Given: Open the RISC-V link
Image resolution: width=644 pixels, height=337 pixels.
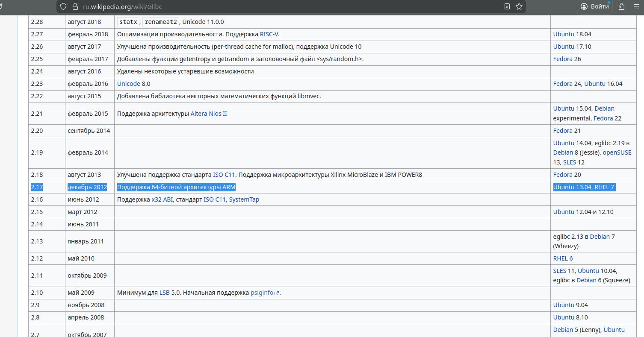Looking at the screenshot, I should coord(269,34).
